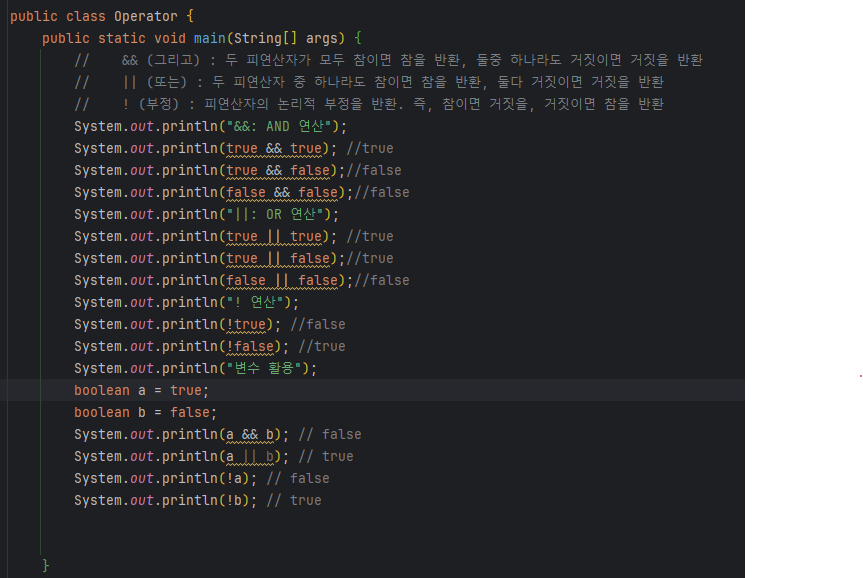The height and width of the screenshot is (578, 863).
Task: Click the expression true && false
Action: (x=278, y=171)
